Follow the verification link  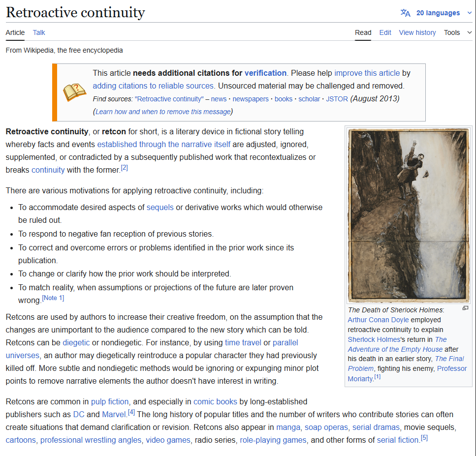pyautogui.click(x=265, y=73)
